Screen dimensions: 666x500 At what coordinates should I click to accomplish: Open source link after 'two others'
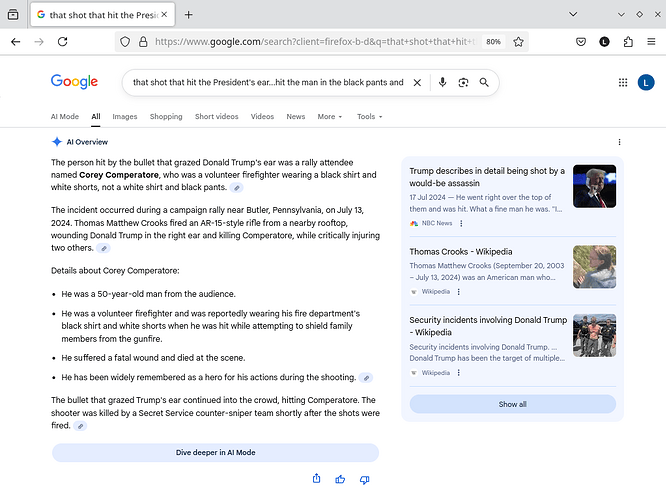pyautogui.click(x=103, y=249)
